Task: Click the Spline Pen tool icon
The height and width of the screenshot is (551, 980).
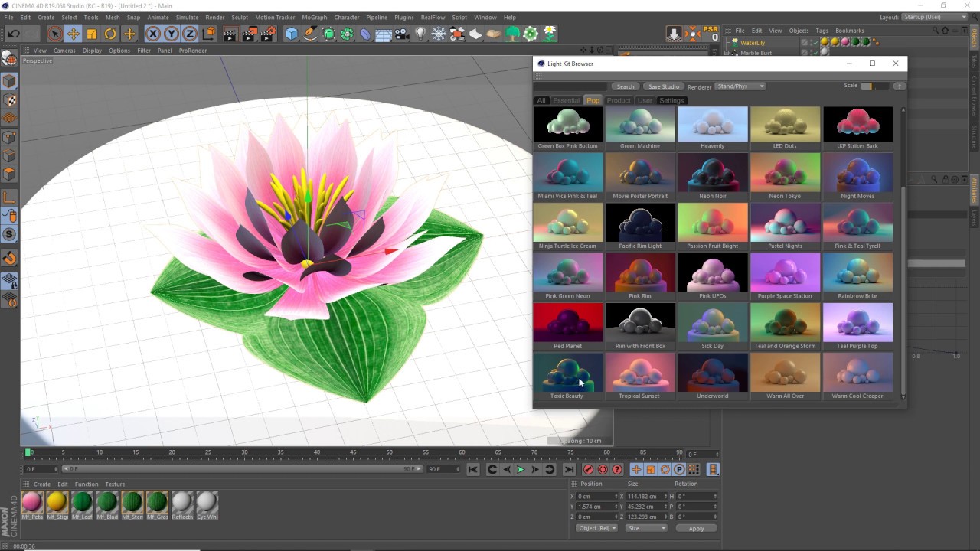Action: tap(310, 34)
